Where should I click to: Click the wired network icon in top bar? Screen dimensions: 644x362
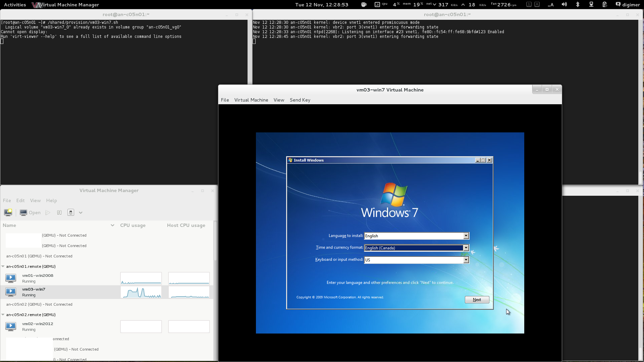(591, 5)
